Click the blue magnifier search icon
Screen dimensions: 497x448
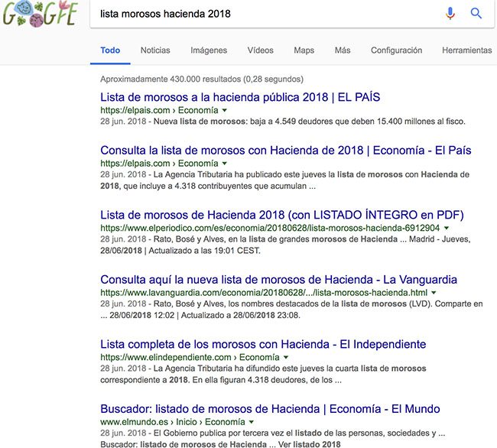tap(476, 13)
